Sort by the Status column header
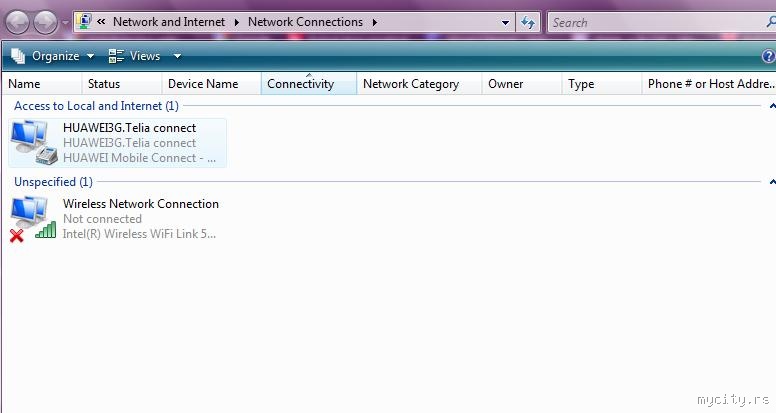This screenshot has width=776, height=413. coord(122,84)
